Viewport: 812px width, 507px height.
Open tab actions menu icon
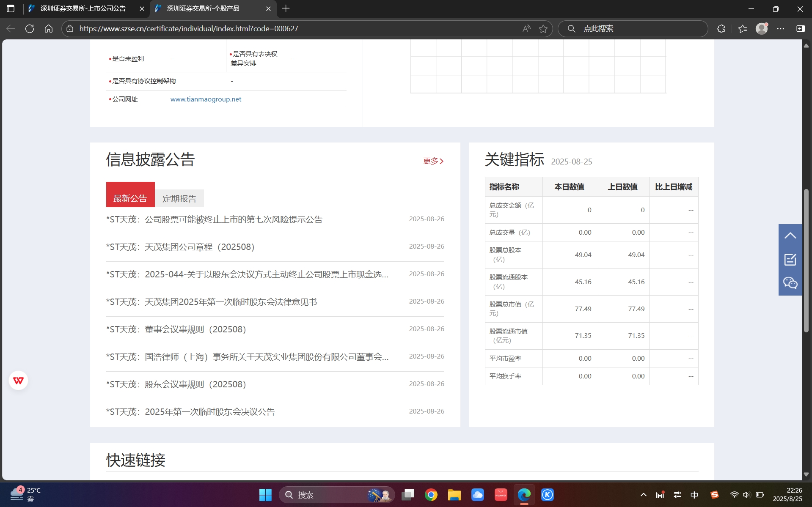11,8
